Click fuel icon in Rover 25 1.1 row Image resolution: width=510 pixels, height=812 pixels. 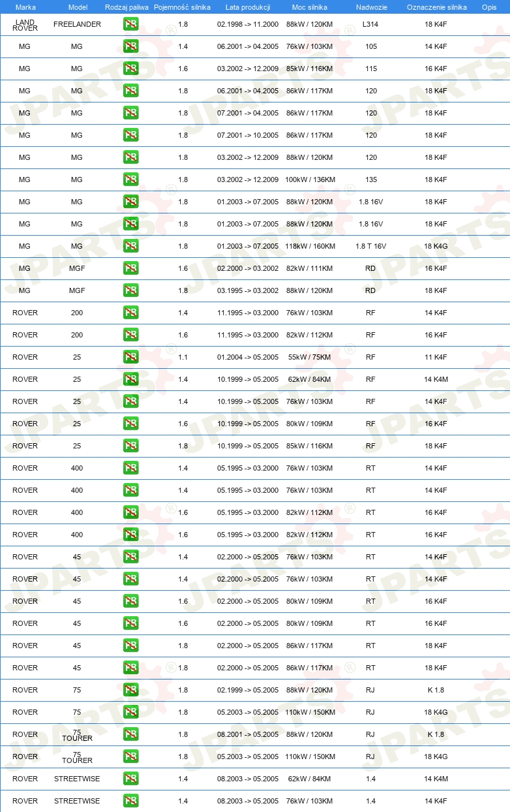coord(130,357)
